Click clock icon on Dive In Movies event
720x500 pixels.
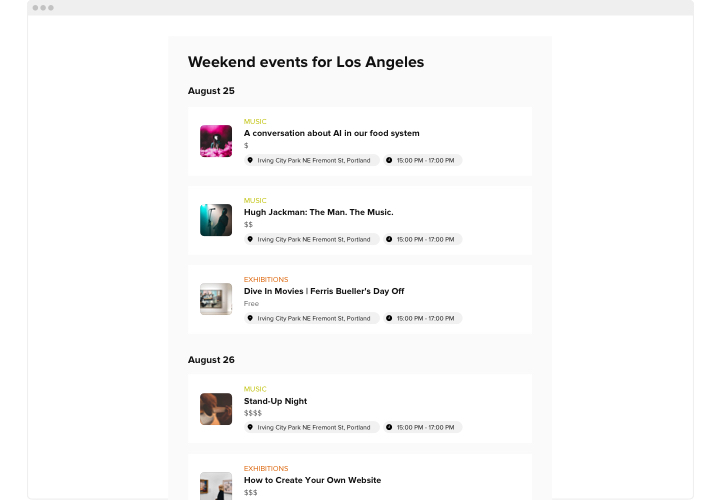[x=389, y=318]
